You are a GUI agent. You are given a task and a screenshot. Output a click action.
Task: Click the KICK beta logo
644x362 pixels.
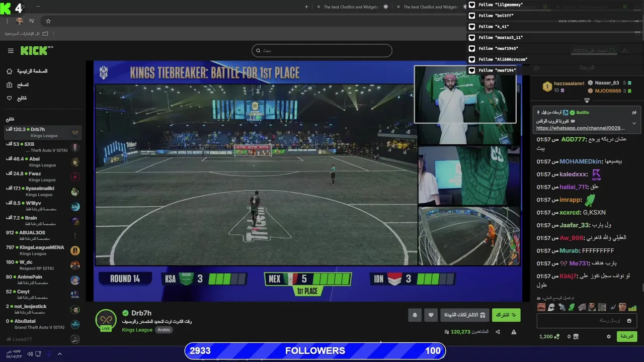click(37, 50)
